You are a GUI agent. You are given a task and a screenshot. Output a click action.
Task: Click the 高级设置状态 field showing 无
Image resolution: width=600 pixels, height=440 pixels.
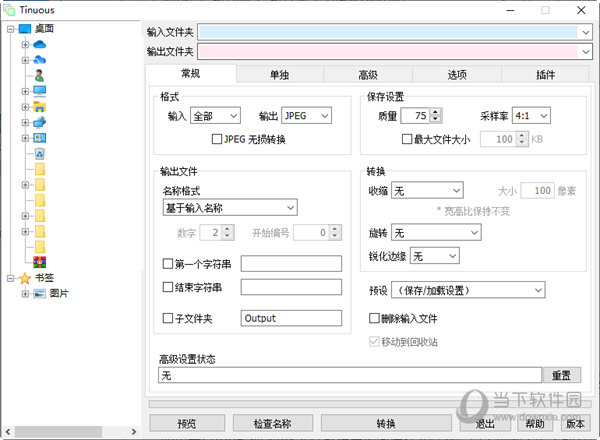pyautogui.click(x=350, y=375)
